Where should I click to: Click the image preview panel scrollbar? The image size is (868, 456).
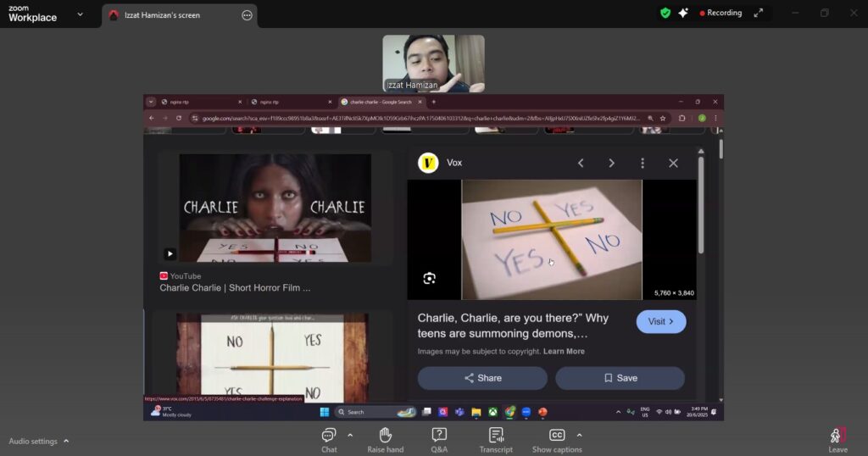(701, 205)
